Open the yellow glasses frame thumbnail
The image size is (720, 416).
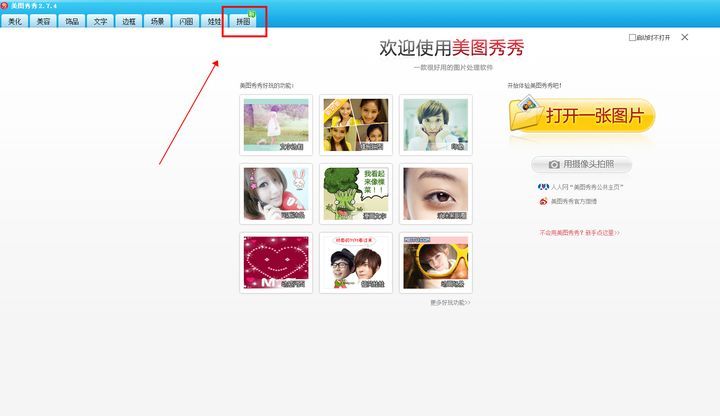(436, 263)
